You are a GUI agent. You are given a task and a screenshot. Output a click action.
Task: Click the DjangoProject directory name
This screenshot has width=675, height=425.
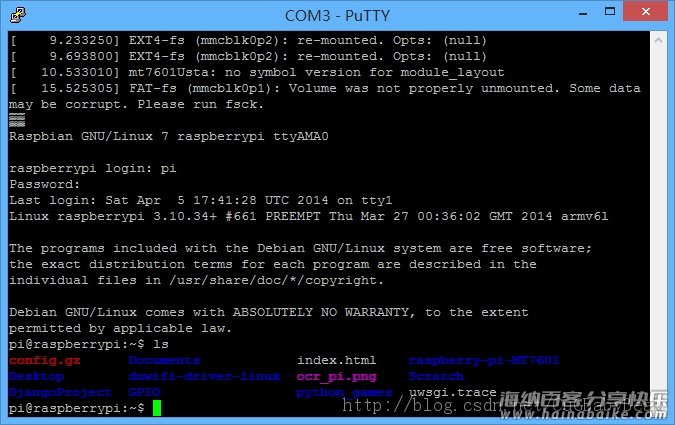click(60, 392)
